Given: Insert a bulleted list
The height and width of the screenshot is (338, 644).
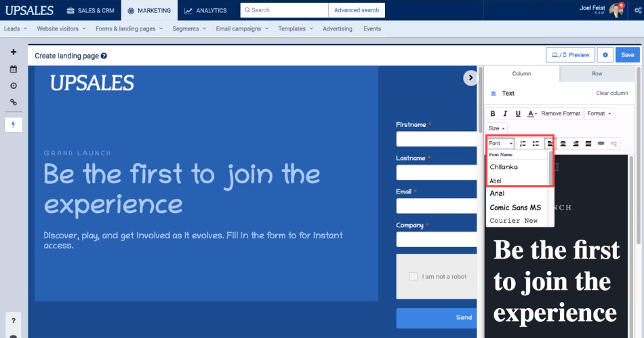Looking at the screenshot, I should (x=536, y=143).
